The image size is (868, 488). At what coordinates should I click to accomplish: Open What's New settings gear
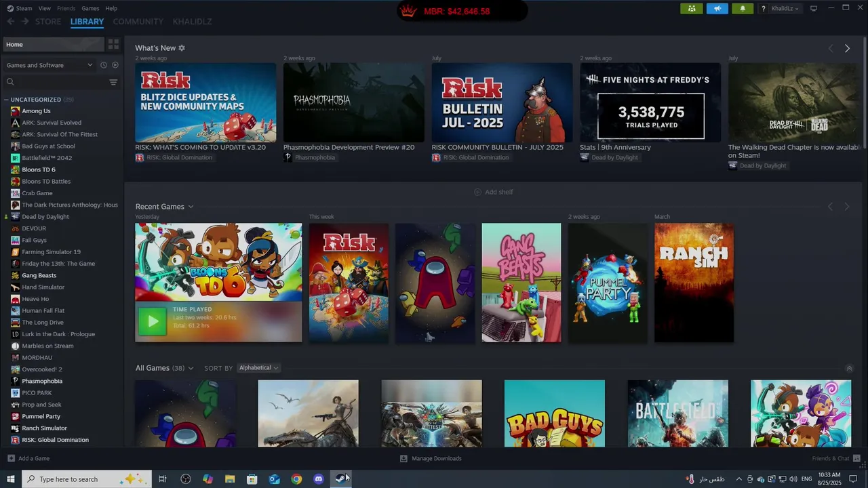[x=182, y=48]
